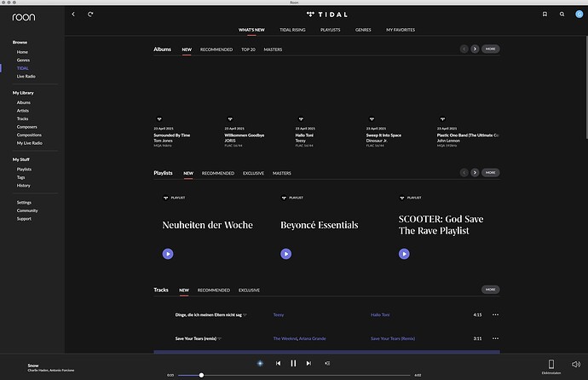Show Recommended albums
588x380 pixels.
[216, 49]
